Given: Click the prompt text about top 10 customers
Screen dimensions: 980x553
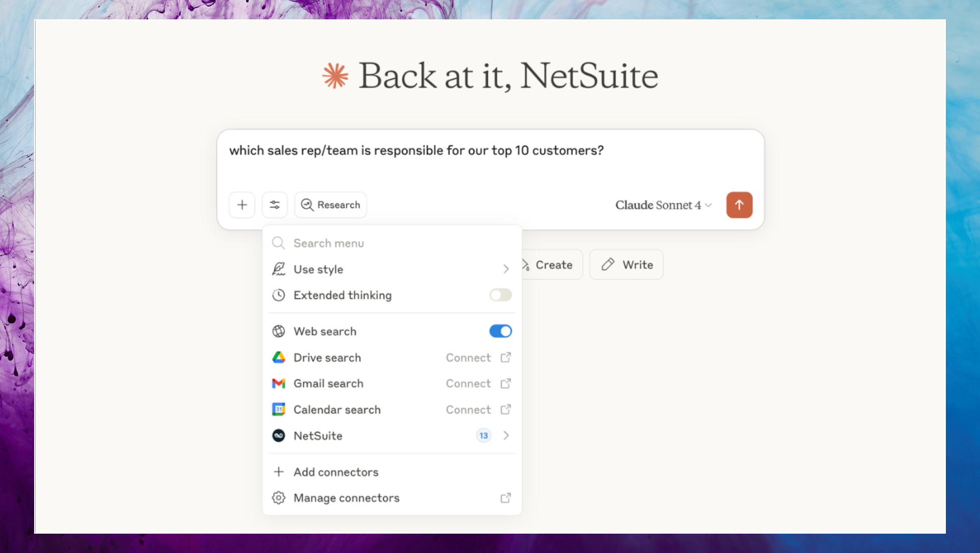Looking at the screenshot, I should pos(416,150).
